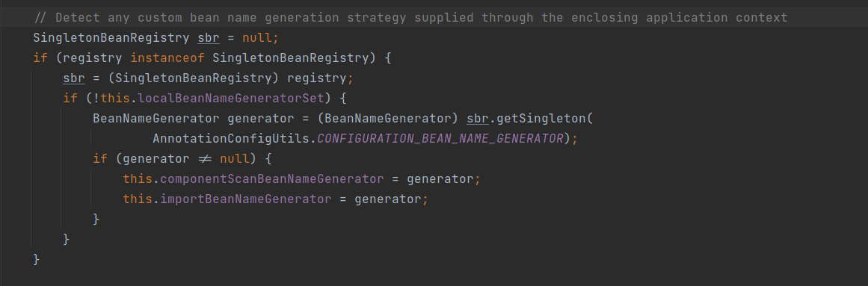
Task: Click the SingletonBeanRegistry type in the declaration
Action: [x=112, y=38]
